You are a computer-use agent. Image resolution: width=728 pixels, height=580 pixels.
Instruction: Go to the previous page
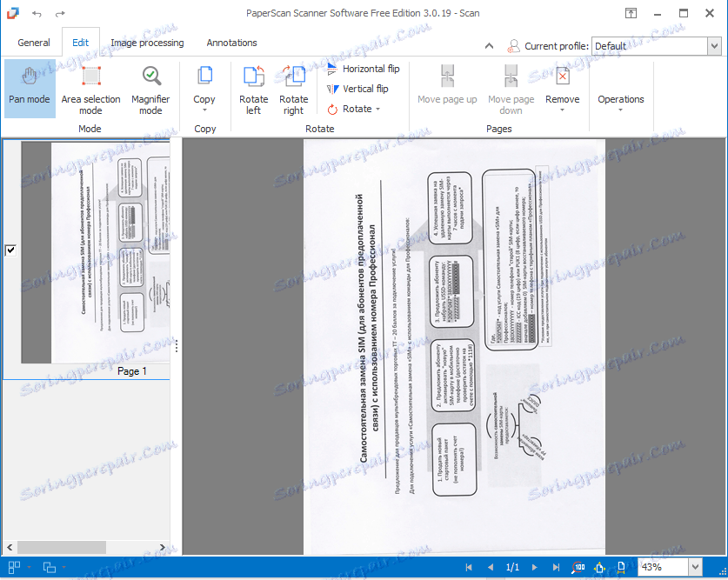click(x=491, y=567)
